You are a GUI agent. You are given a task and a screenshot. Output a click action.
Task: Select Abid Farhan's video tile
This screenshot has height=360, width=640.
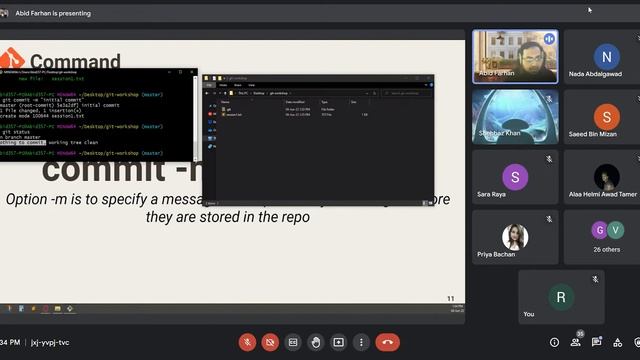pyautogui.click(x=515, y=57)
